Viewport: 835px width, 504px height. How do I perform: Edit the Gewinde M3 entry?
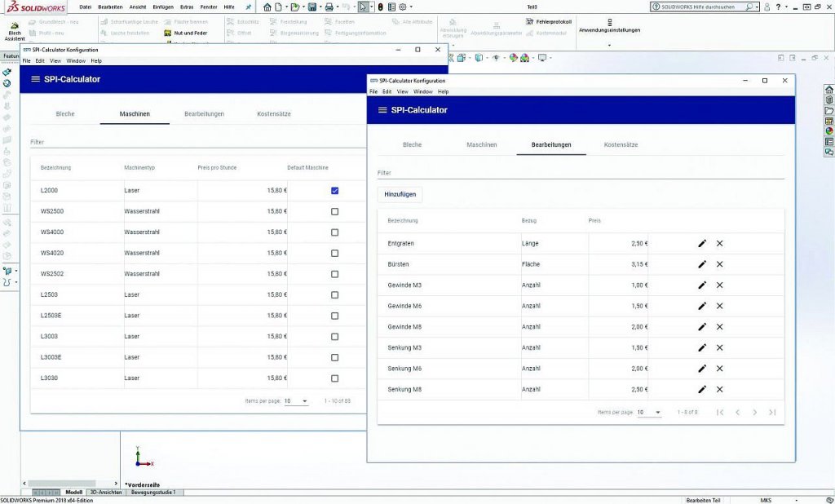click(x=702, y=285)
